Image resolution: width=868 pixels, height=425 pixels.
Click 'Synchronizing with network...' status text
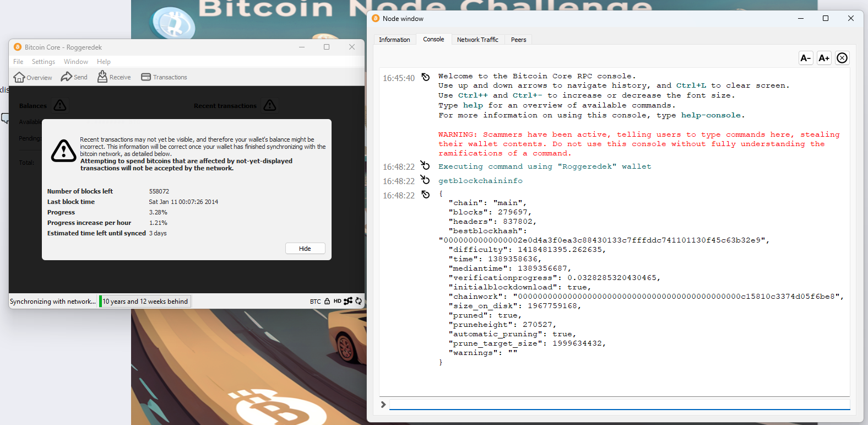click(x=53, y=302)
